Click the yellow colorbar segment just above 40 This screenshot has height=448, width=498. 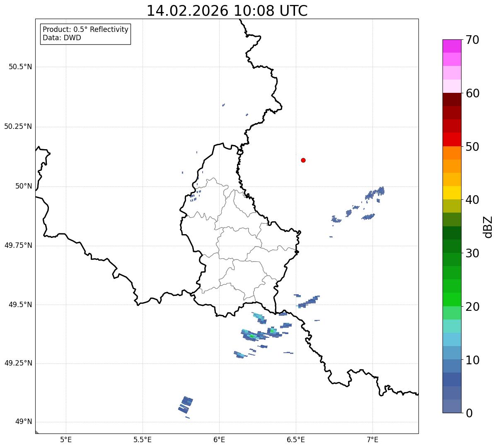coord(452,193)
